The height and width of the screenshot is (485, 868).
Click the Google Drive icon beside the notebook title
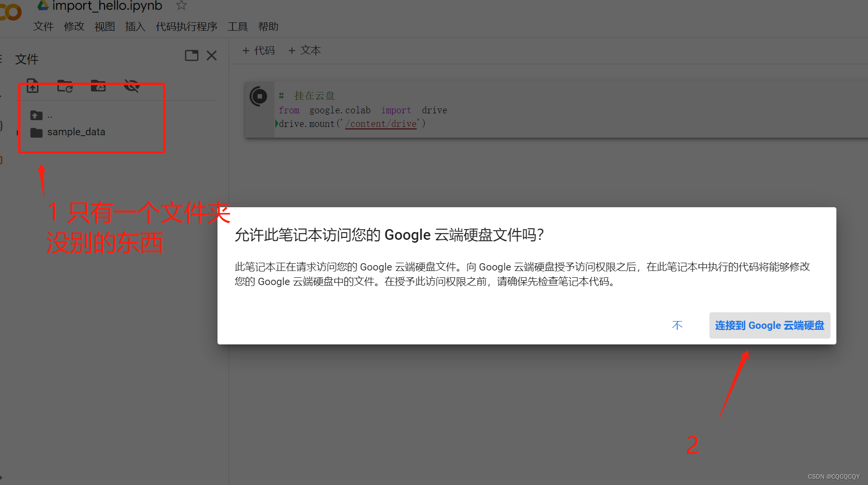click(x=43, y=5)
